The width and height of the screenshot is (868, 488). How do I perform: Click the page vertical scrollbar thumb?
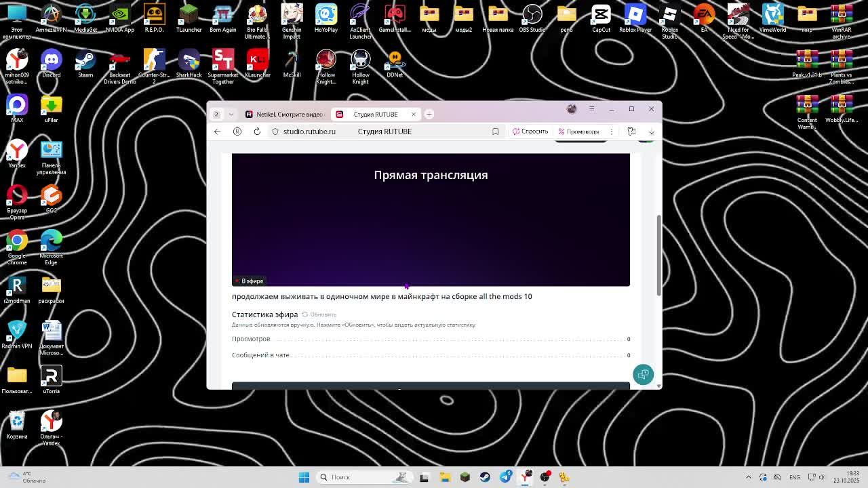coord(658,254)
